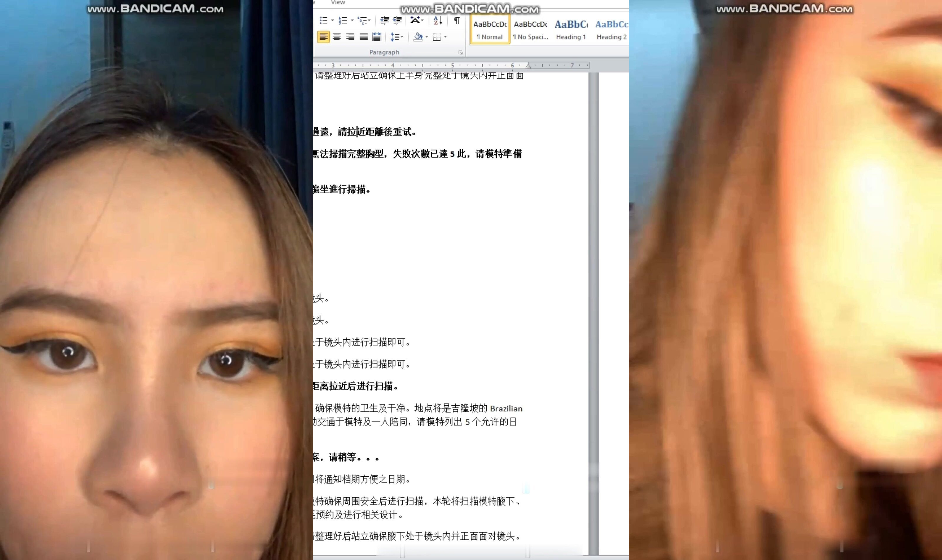Apply the Heading 2 style
Viewport: 942px width, 560px height.
[611, 30]
